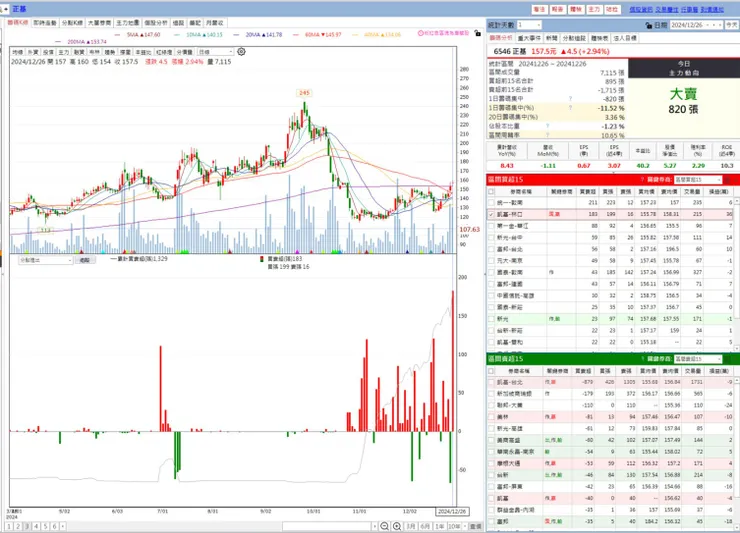
Task: Check the 元大-南京 row checkbox
Action: (491, 261)
